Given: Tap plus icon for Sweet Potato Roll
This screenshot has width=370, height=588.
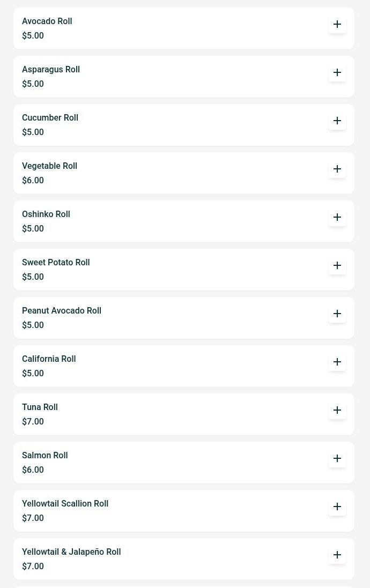Looking at the screenshot, I should pyautogui.click(x=337, y=265).
